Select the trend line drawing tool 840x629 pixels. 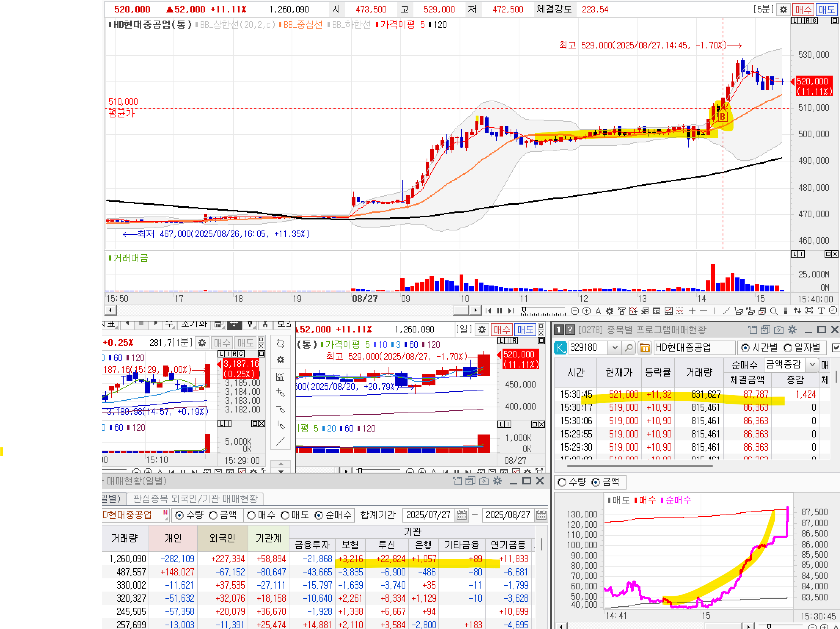tap(726, 311)
